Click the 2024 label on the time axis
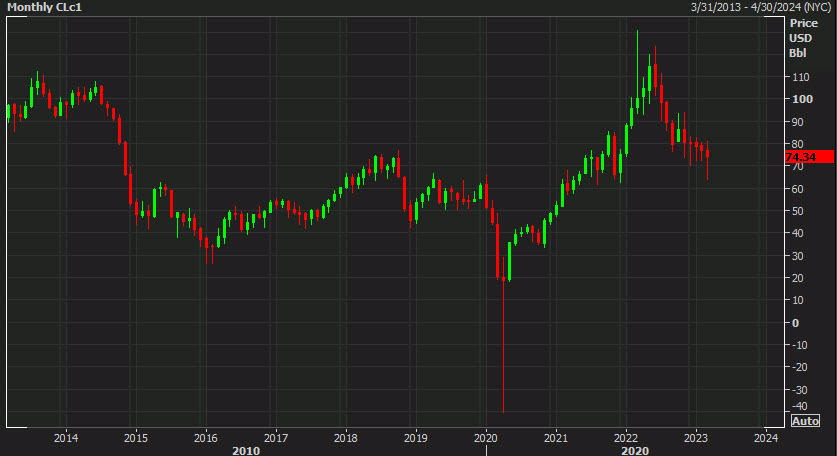 [765, 438]
